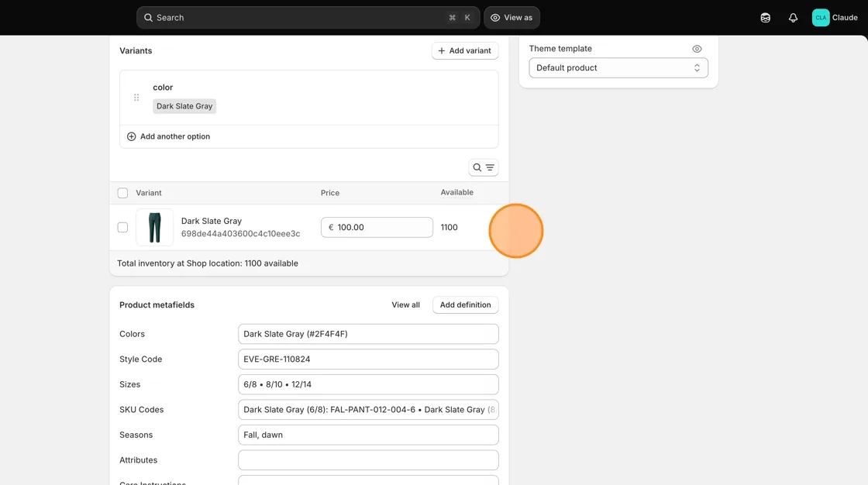Click the Colors label
The image size is (868, 485).
(x=132, y=334)
